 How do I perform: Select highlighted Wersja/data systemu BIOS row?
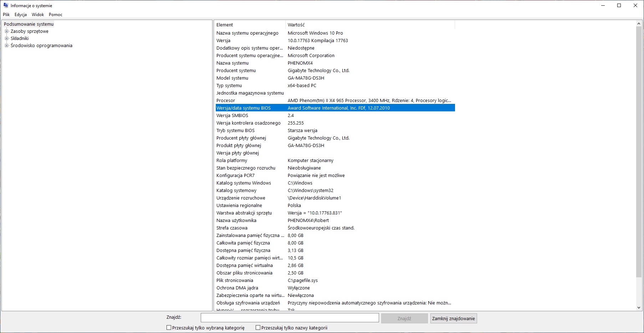tap(335, 108)
